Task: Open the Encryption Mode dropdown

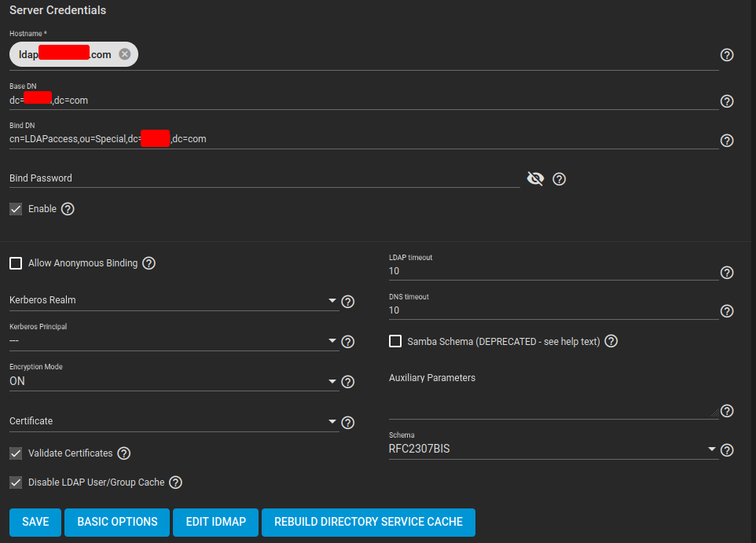Action: pos(174,381)
